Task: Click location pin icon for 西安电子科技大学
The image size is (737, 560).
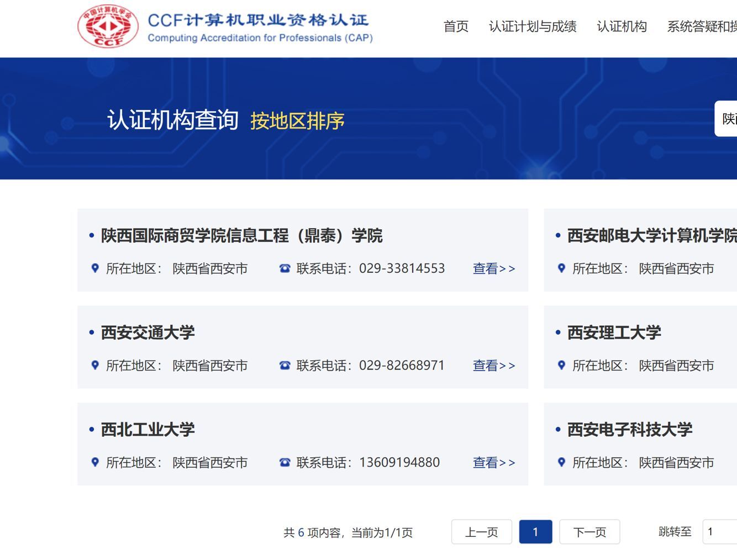Action: coord(561,463)
